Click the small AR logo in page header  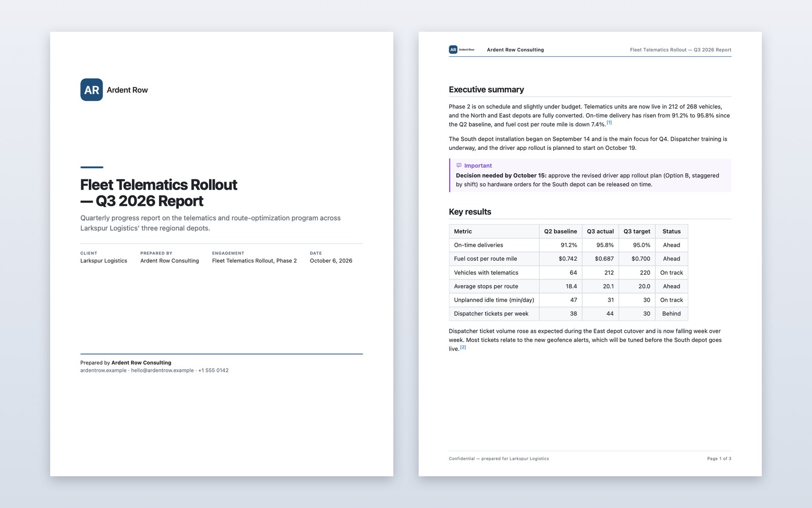(x=453, y=50)
